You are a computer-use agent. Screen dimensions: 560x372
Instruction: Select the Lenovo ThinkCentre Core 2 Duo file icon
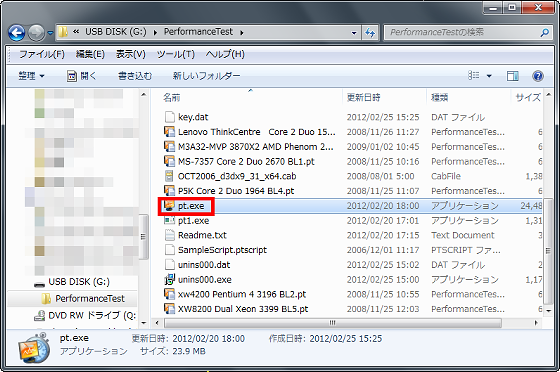169,132
